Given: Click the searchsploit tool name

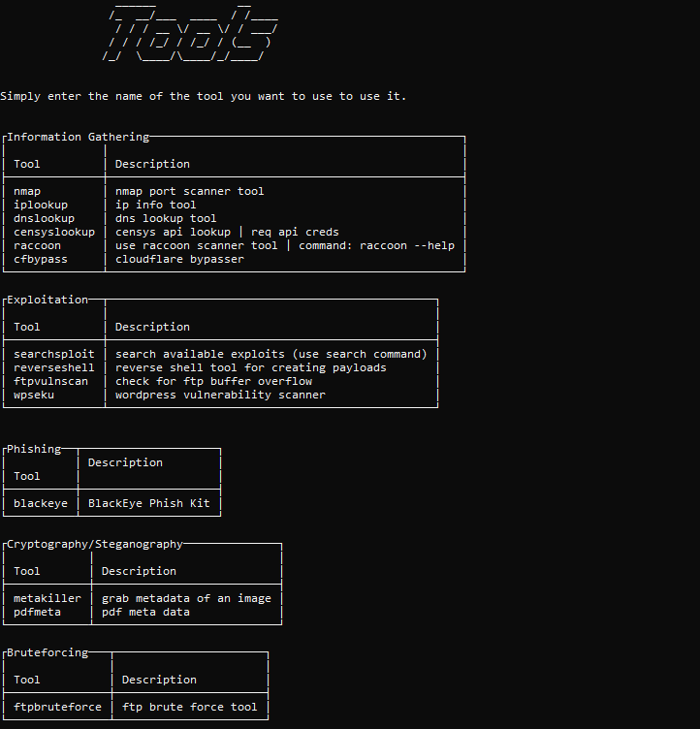Looking at the screenshot, I should [54, 355].
